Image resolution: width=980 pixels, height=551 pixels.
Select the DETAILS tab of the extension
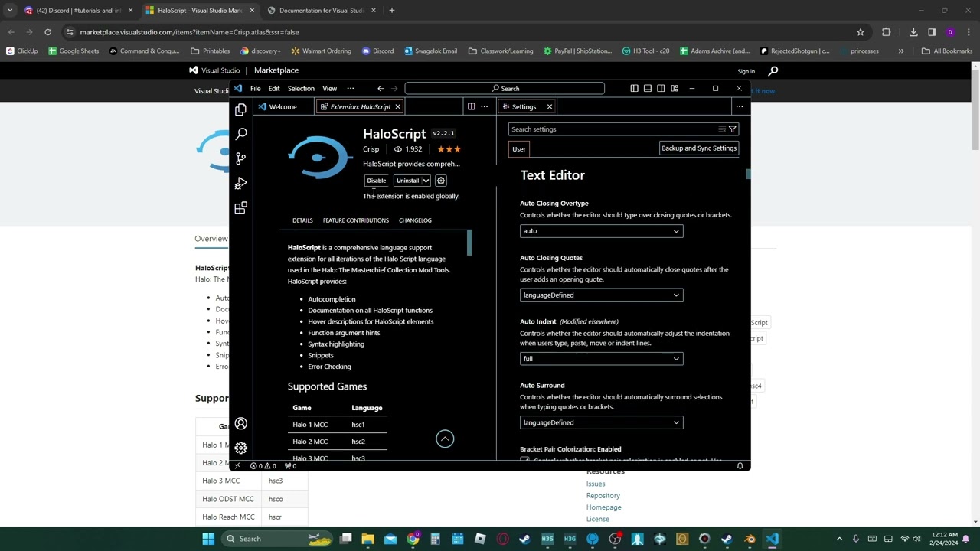pos(302,220)
